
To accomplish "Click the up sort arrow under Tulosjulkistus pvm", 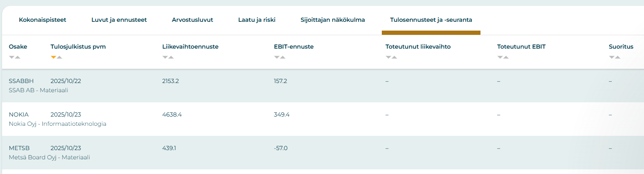I will pos(59,57).
